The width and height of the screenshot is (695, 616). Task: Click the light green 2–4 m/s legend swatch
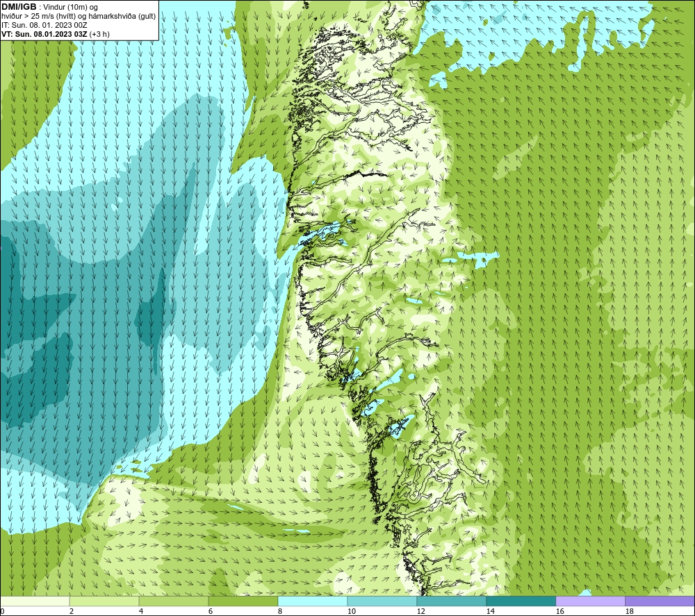[104, 601]
